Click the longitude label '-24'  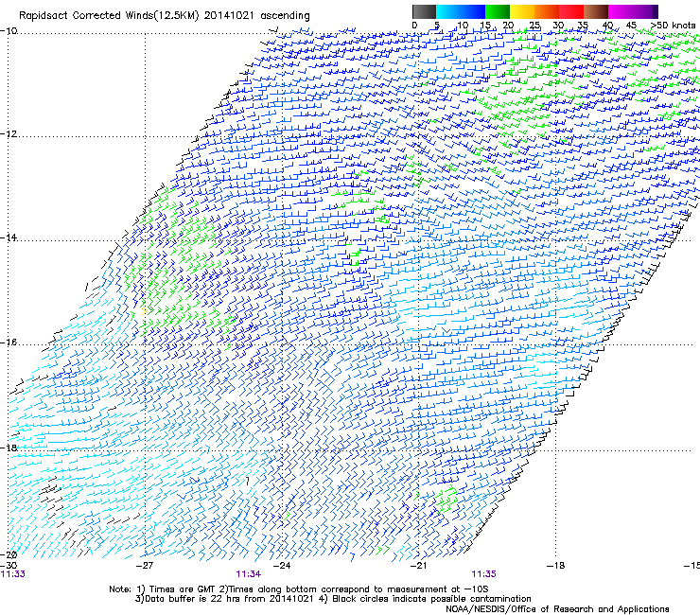coord(282,566)
